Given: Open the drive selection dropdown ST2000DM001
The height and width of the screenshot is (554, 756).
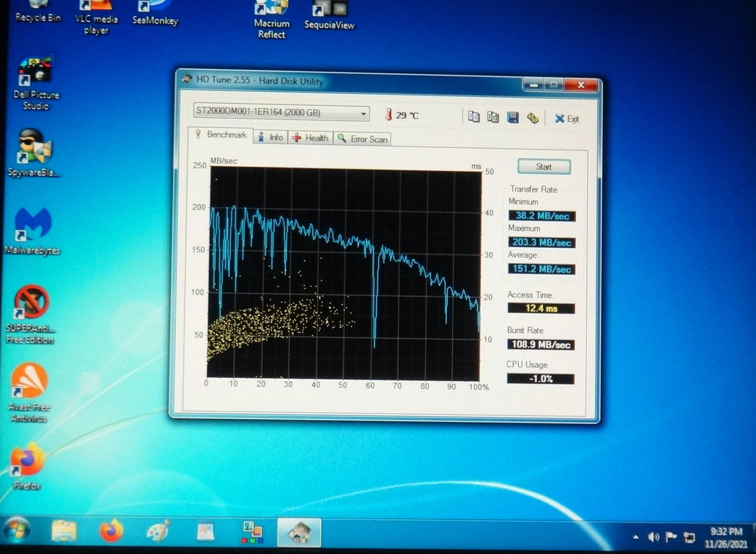Looking at the screenshot, I should tap(281, 112).
